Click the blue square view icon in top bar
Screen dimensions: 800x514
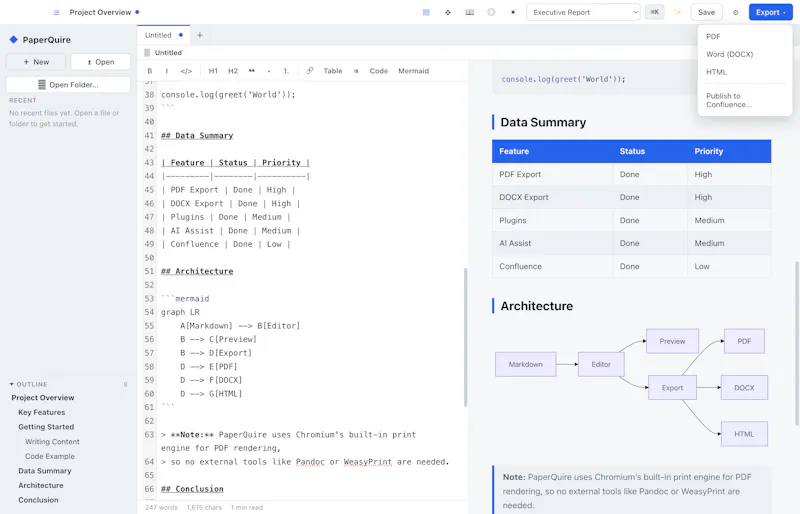(x=426, y=12)
